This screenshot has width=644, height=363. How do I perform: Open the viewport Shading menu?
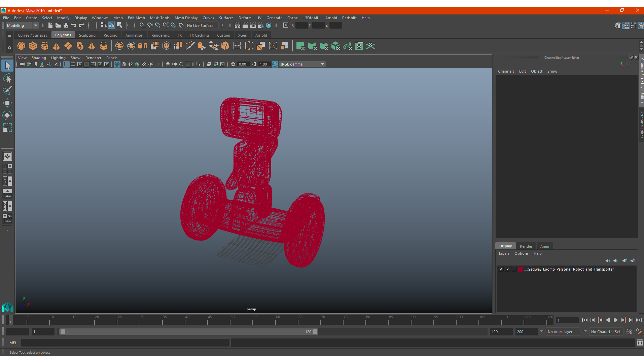coord(39,58)
